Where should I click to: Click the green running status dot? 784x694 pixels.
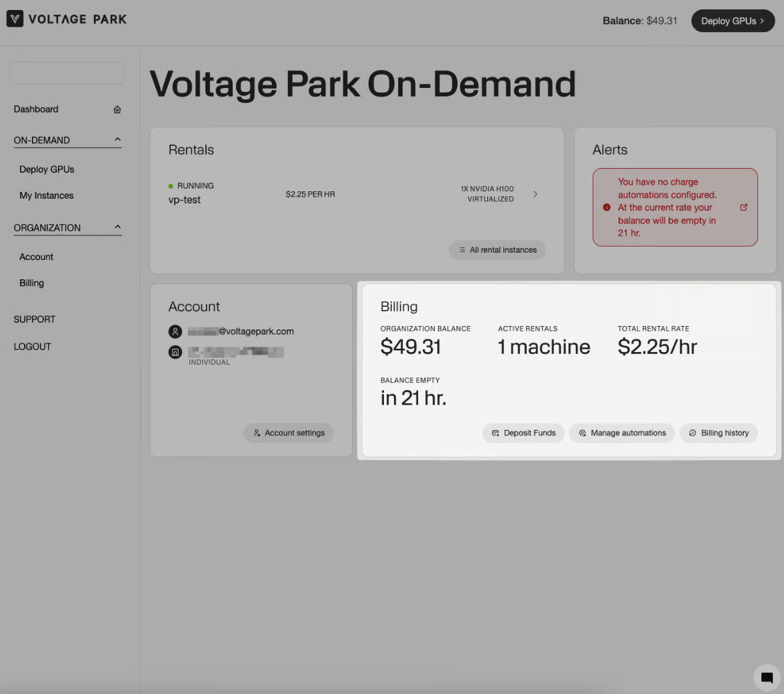[x=171, y=186]
